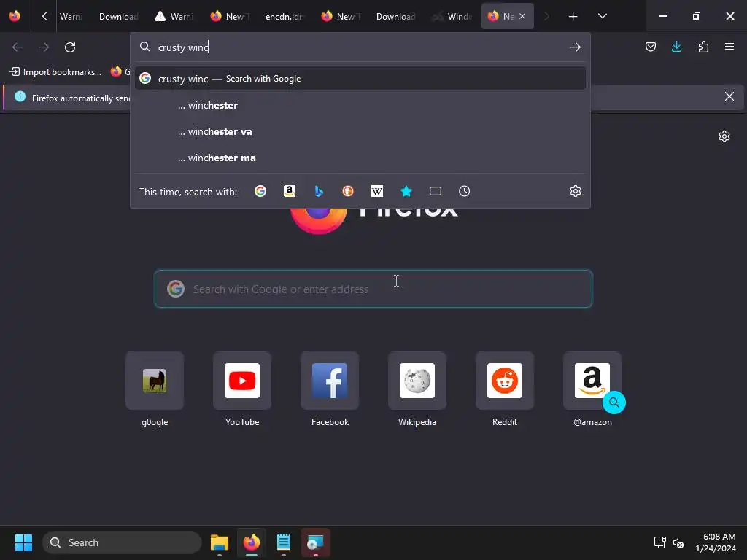Open the Extensions menu

tap(703, 47)
